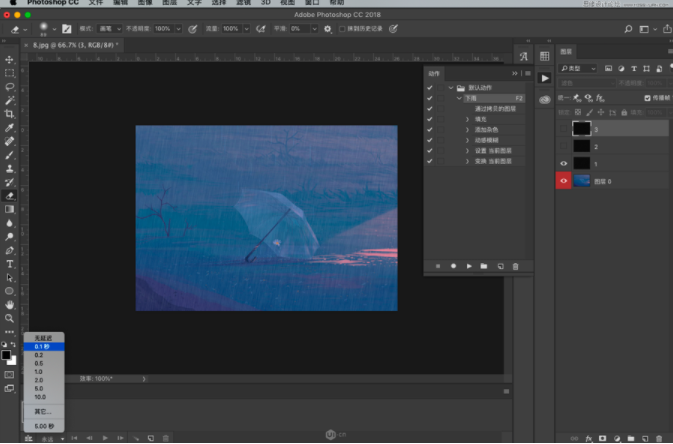Select 其它... in the delay menu
The height and width of the screenshot is (444, 673).
click(43, 411)
